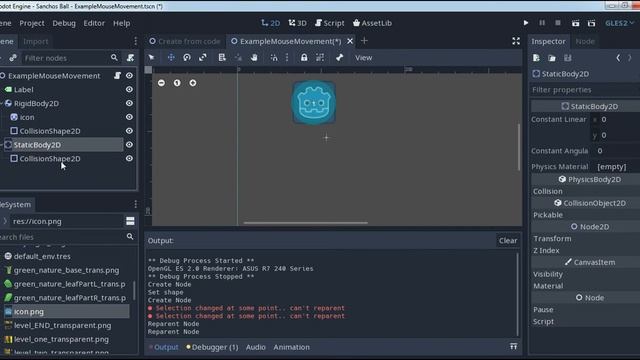Open the Help menu
The image size is (640, 360).
tap(122, 23)
